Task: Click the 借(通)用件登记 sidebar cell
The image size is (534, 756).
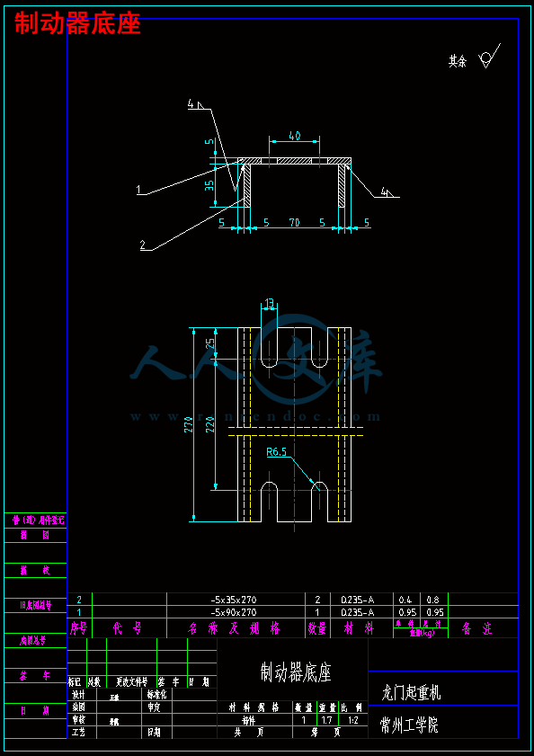Action: pos(38,520)
